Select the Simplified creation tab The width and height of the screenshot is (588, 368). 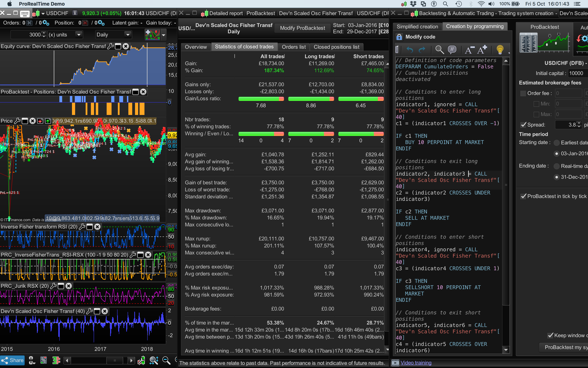tap(417, 26)
